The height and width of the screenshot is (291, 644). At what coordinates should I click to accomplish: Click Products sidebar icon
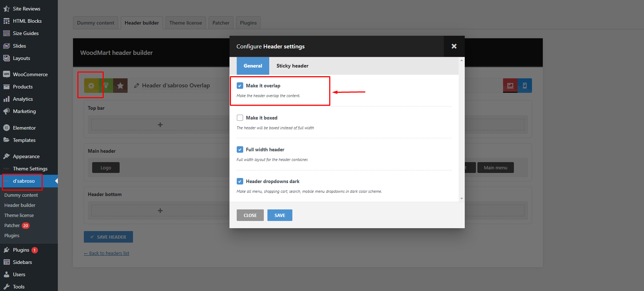pos(7,87)
